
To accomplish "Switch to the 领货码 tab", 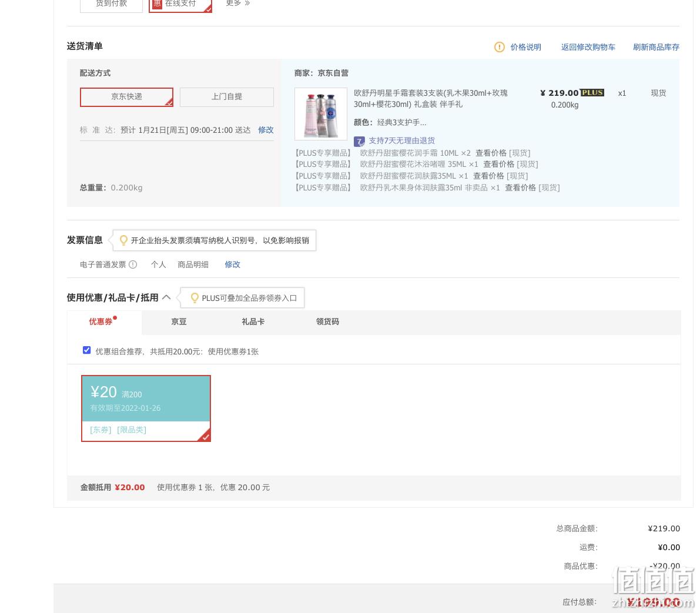I will click(x=327, y=321).
